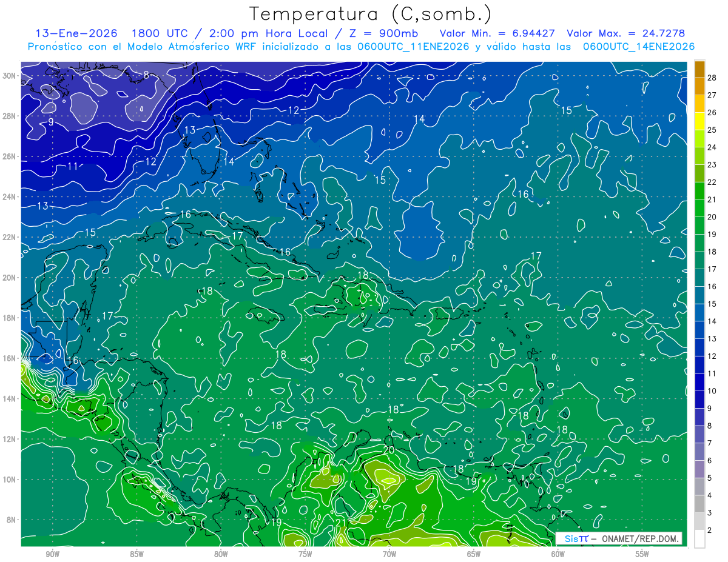Click the '1800 UTC' time text
Viewport: 728px width, 562px height.
point(160,33)
